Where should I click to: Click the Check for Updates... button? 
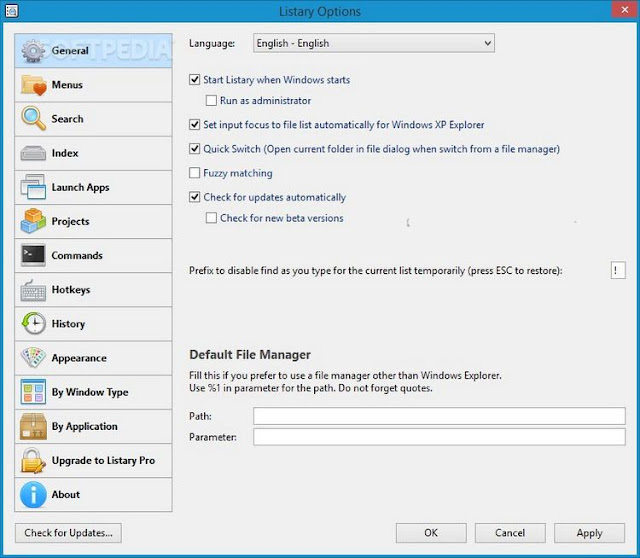click(68, 533)
